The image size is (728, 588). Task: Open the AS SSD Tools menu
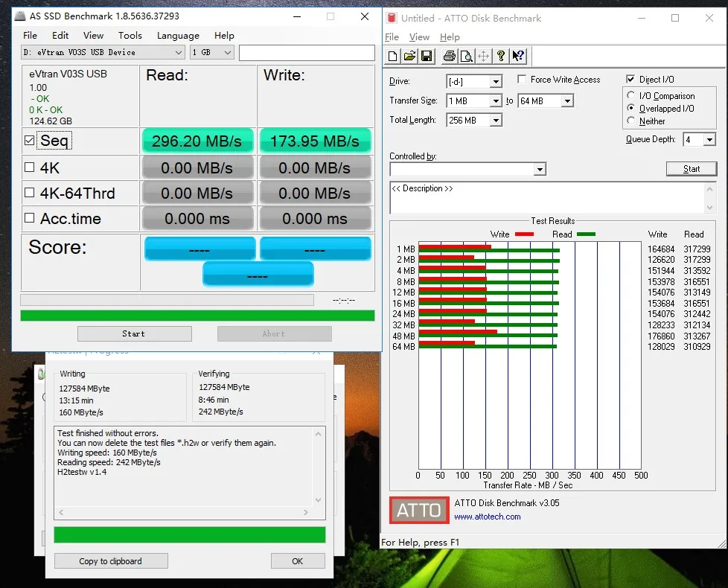pyautogui.click(x=130, y=35)
